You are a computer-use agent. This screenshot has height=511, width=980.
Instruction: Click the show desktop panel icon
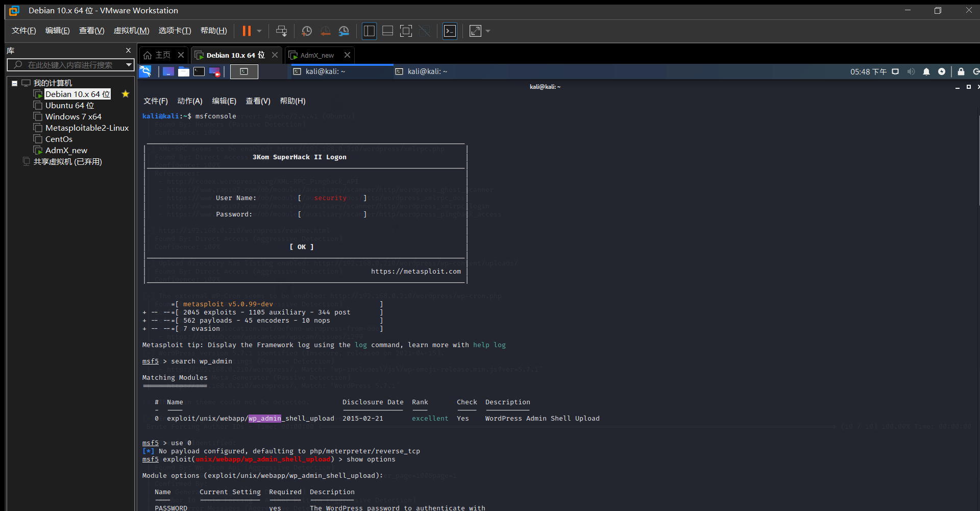click(x=168, y=71)
